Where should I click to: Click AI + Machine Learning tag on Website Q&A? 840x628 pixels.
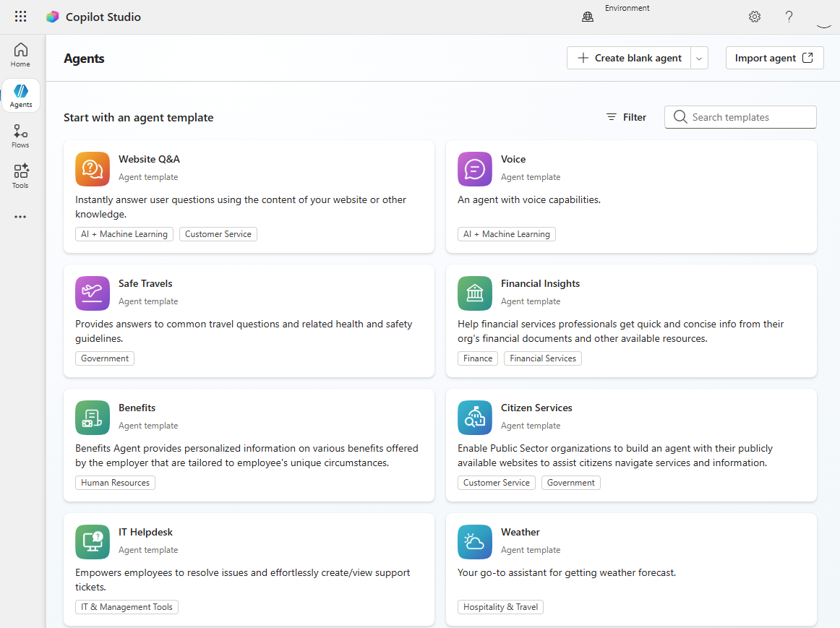click(x=124, y=234)
